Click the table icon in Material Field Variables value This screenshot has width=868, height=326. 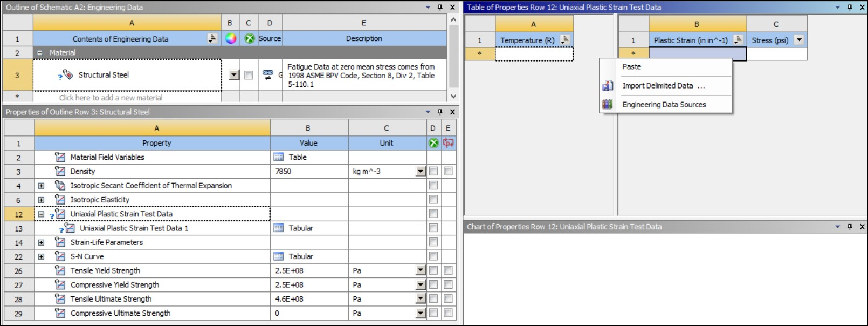278,157
